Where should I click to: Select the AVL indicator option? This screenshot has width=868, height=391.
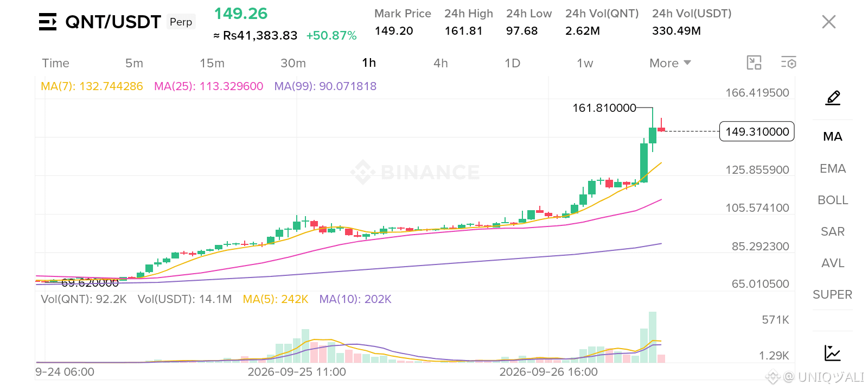point(833,263)
